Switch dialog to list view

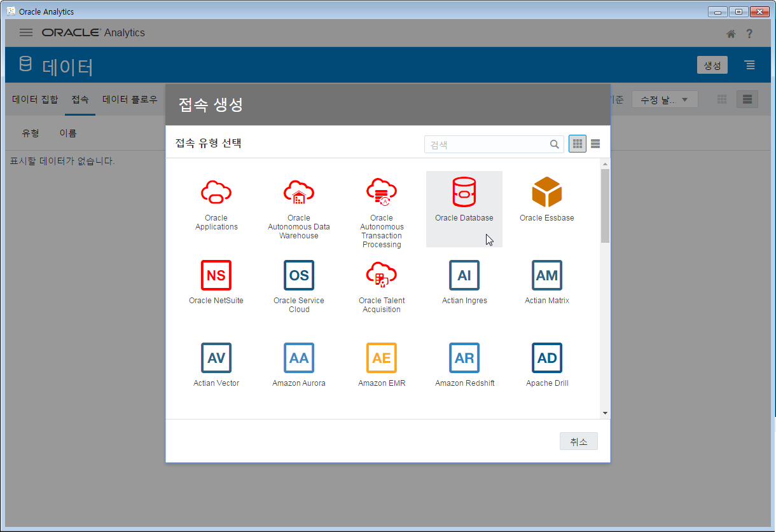pyautogui.click(x=595, y=144)
